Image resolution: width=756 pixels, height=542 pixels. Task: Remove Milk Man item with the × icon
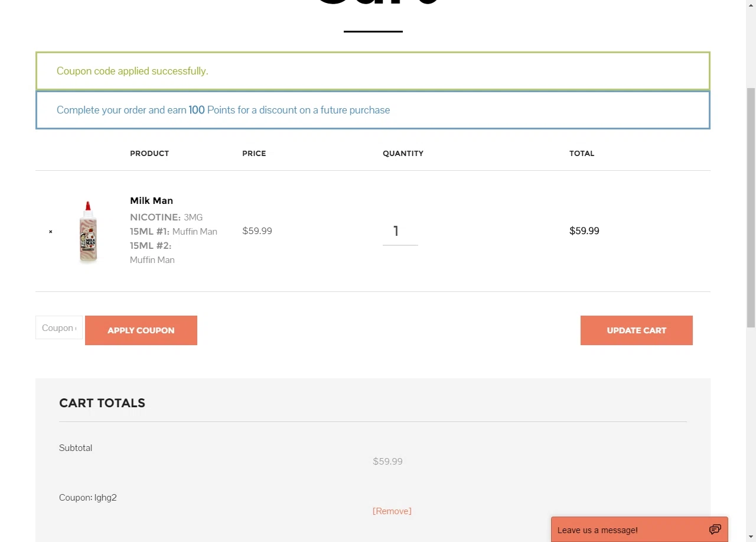pos(50,232)
